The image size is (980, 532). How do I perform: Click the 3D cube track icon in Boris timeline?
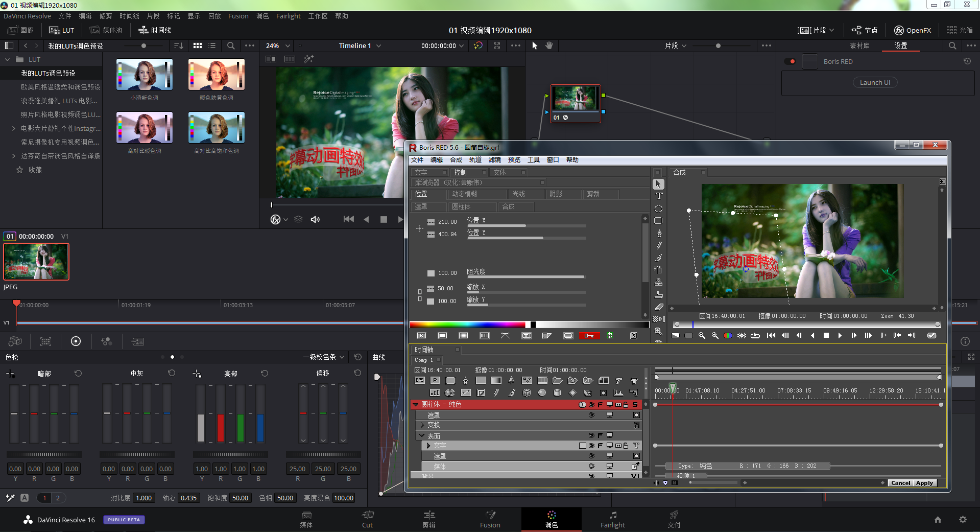click(527, 392)
